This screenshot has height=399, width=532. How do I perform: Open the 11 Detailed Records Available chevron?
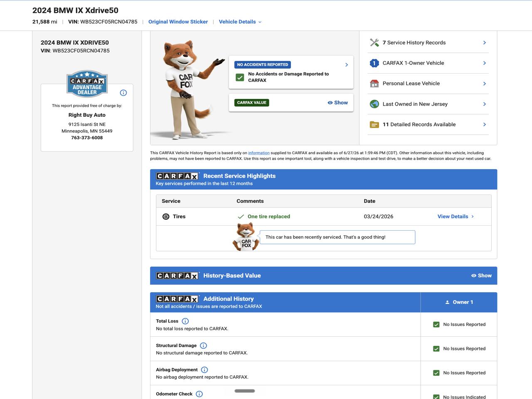485,124
